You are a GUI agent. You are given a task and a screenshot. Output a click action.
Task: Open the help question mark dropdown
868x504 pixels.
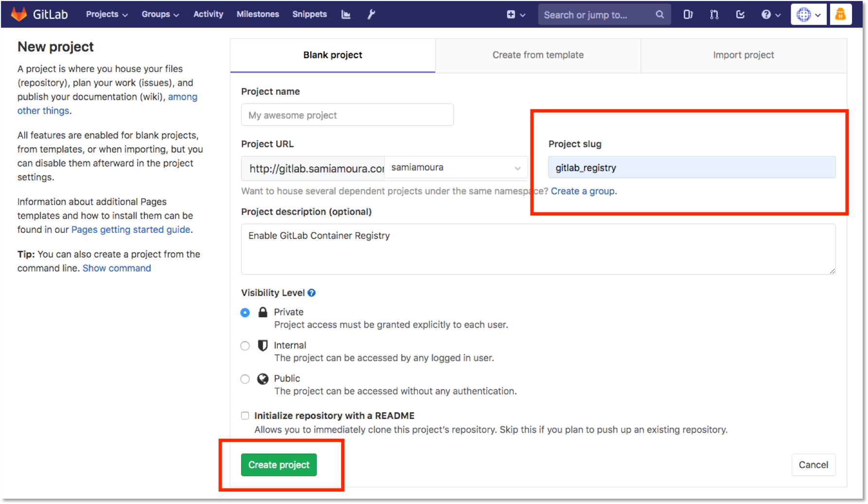pyautogui.click(x=769, y=14)
